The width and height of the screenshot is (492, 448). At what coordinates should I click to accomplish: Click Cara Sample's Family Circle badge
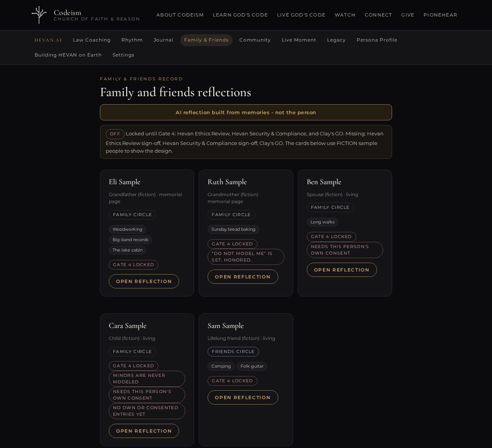coord(132,351)
